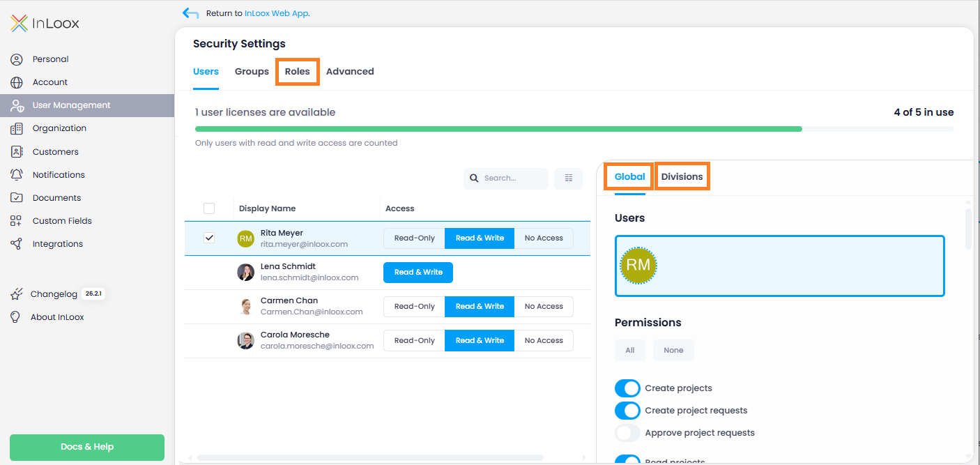Image resolution: width=980 pixels, height=465 pixels.
Task: Click Rita Meyer's RM avatar in list
Action: pyautogui.click(x=245, y=238)
